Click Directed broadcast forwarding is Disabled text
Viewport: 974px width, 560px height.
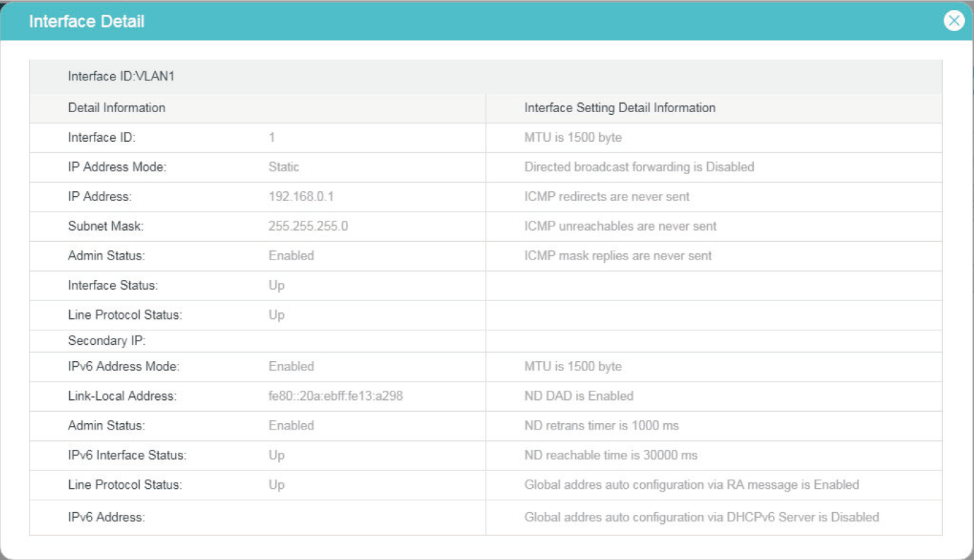point(639,167)
